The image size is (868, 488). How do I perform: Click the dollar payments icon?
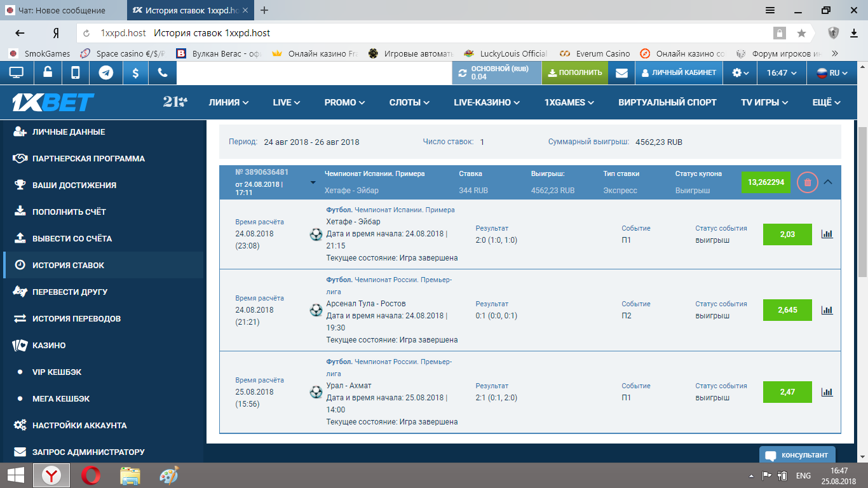click(x=135, y=73)
